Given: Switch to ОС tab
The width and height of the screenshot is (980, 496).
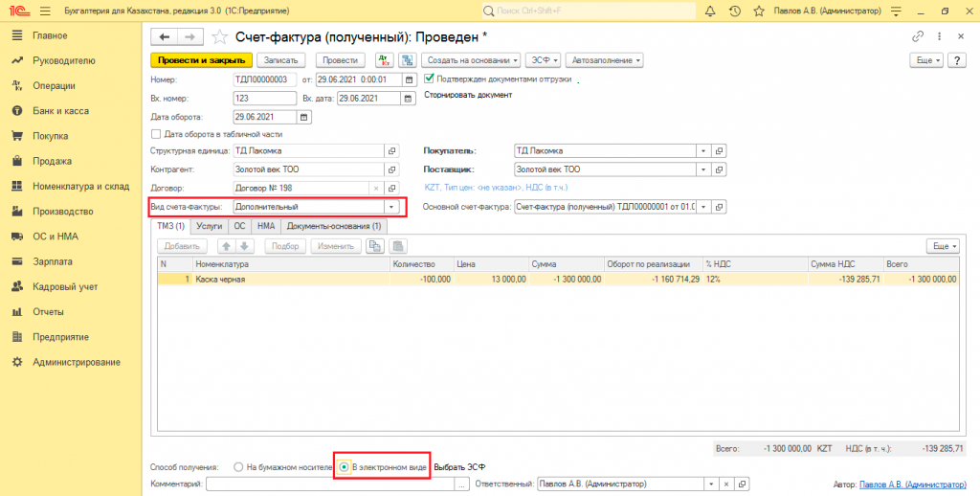Looking at the screenshot, I should 239,226.
